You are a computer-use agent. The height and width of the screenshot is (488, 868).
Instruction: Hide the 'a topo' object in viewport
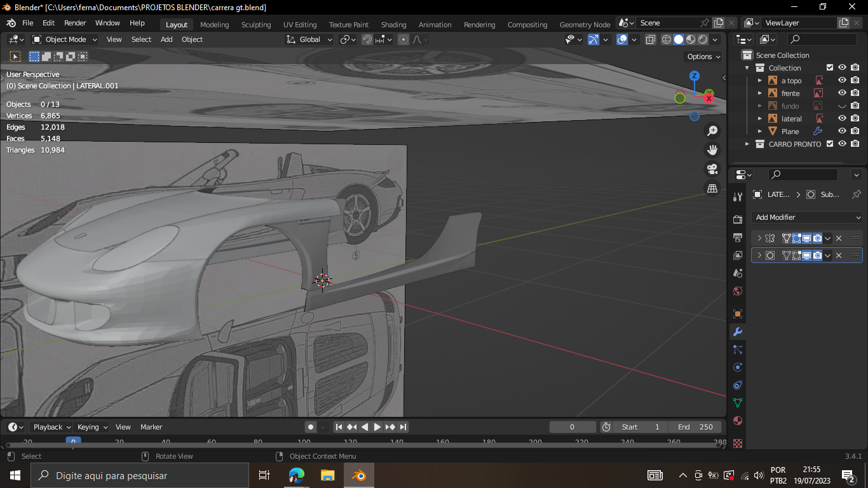[x=842, y=81]
